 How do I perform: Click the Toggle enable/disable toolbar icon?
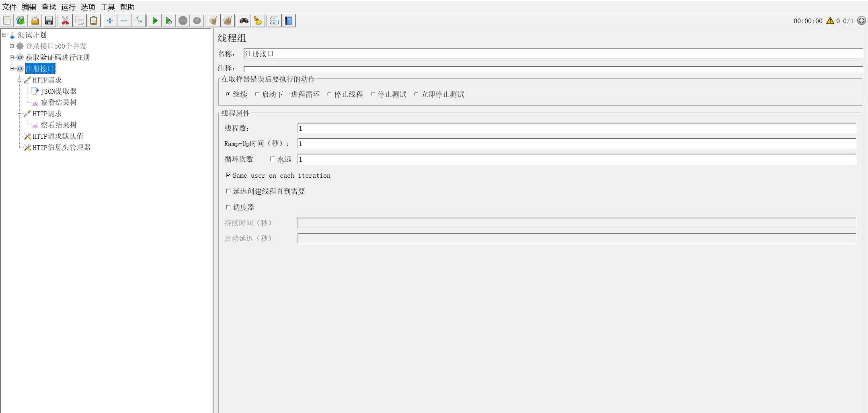pyautogui.click(x=138, y=21)
